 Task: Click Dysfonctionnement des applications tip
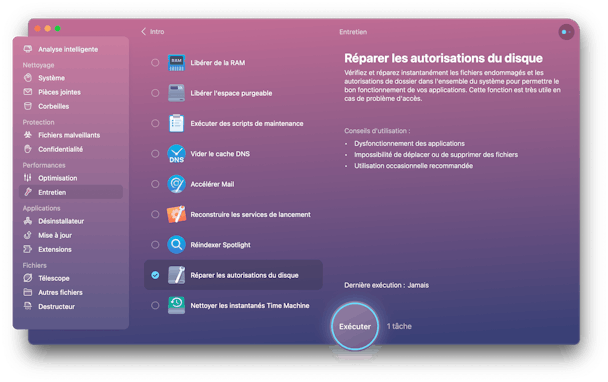[x=409, y=143]
